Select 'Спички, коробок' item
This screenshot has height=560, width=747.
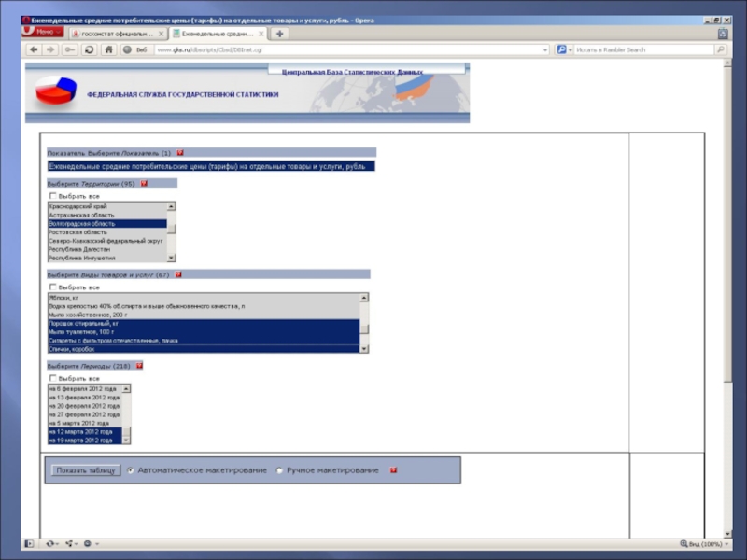coord(204,349)
